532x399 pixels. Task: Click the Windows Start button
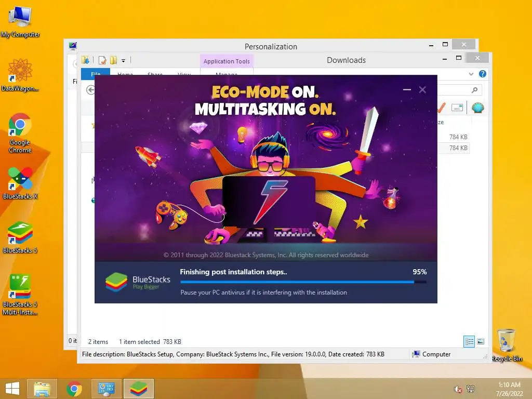pyautogui.click(x=12, y=389)
